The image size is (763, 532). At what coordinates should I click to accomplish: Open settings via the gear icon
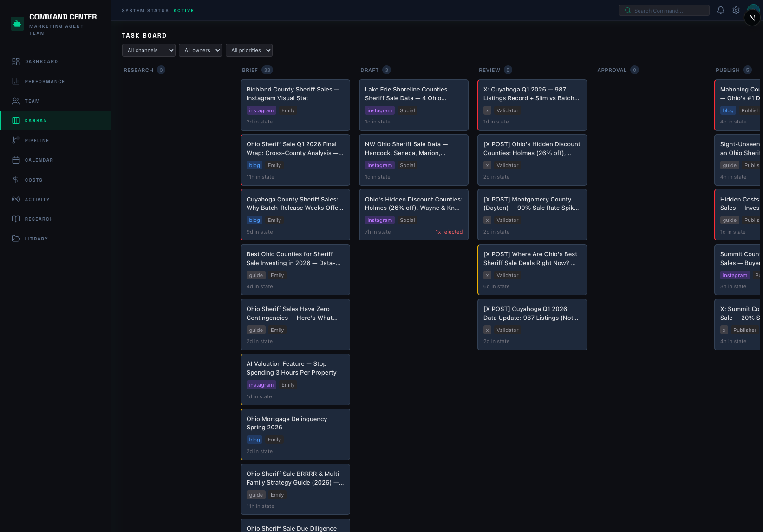coord(736,10)
